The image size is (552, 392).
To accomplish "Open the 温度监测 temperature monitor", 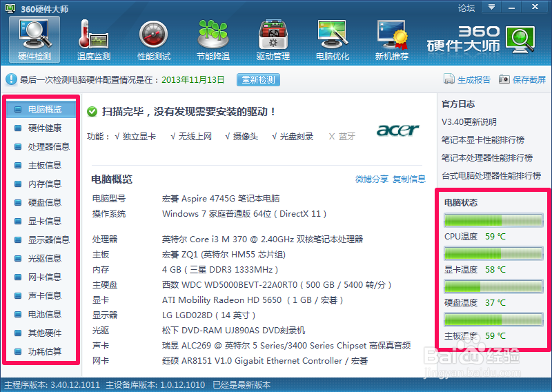I will tap(94, 39).
